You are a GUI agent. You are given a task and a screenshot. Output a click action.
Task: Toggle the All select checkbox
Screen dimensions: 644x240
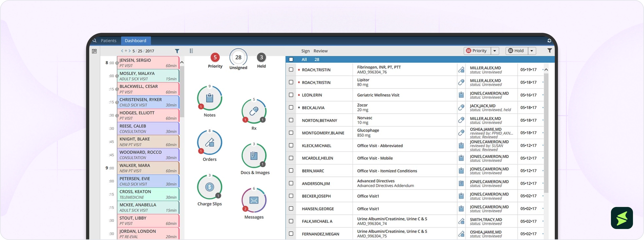pos(291,59)
